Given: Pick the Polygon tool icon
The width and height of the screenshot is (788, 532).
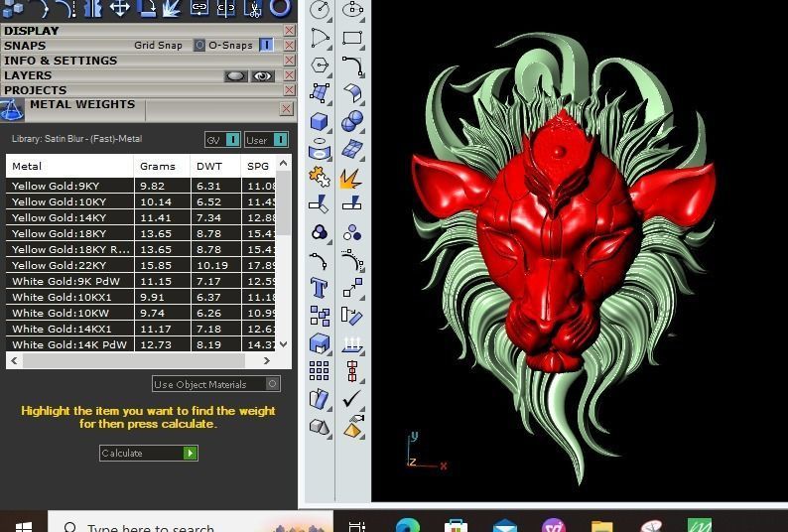Looking at the screenshot, I should [320, 66].
